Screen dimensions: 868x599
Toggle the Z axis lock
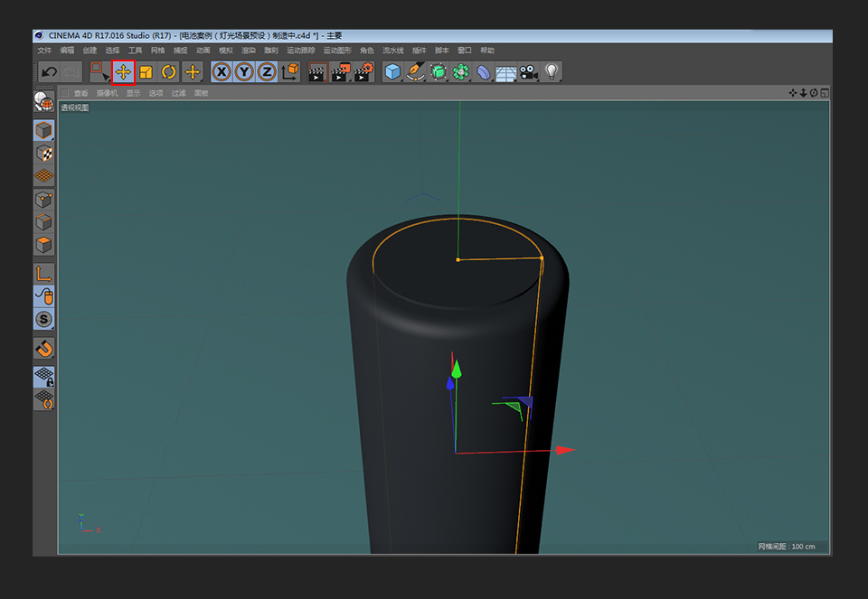click(267, 72)
